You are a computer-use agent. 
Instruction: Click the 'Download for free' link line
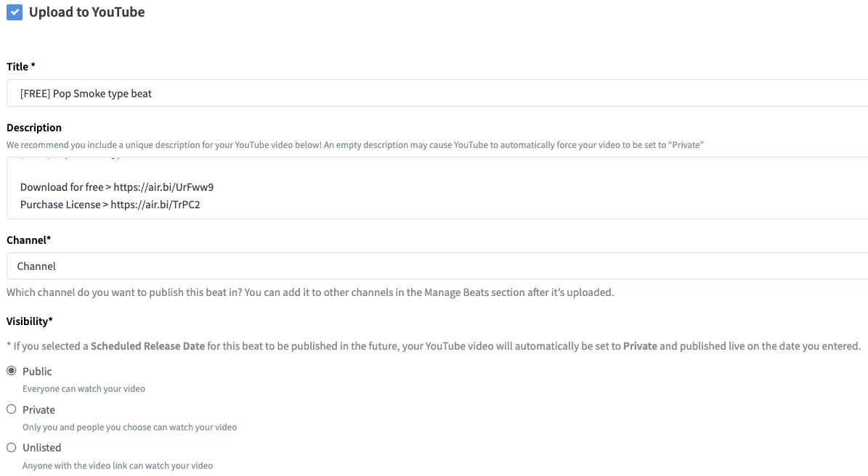tap(117, 187)
